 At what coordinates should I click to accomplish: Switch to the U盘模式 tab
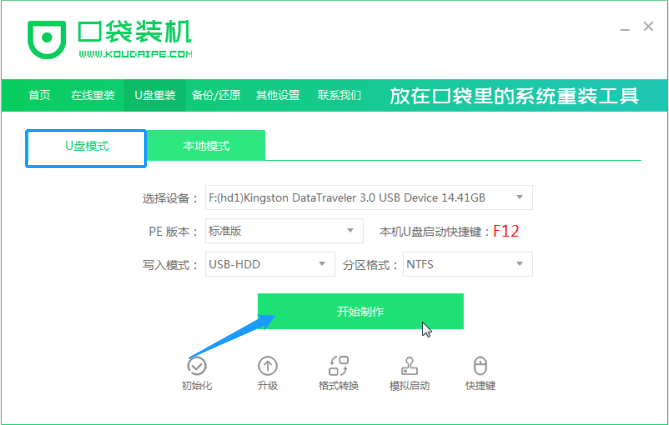click(87, 147)
